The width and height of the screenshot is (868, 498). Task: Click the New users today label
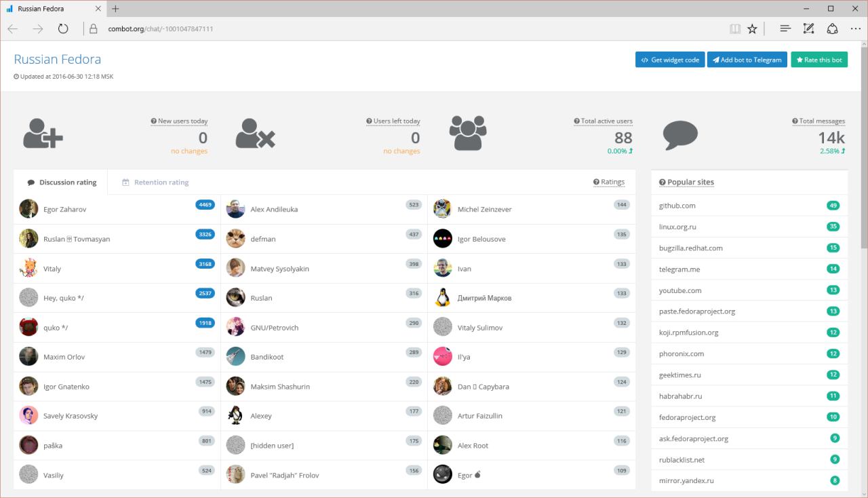pos(179,121)
